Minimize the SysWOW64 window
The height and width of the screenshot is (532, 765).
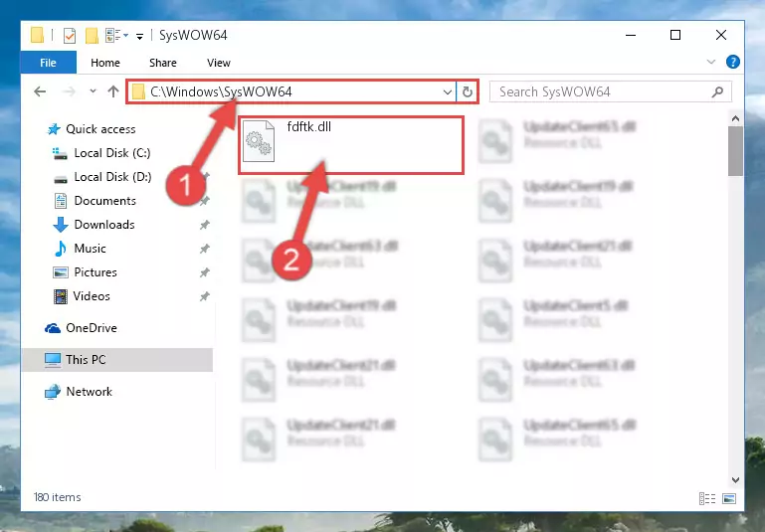point(631,35)
